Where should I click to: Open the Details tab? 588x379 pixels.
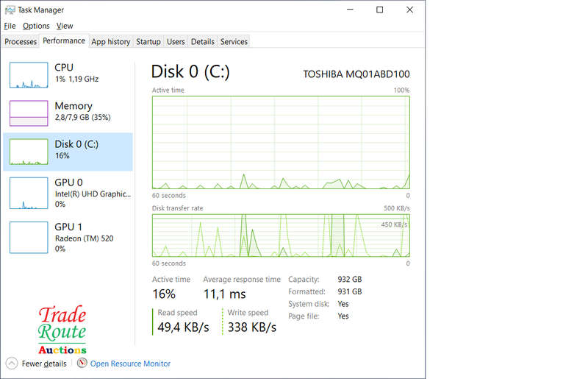click(203, 42)
